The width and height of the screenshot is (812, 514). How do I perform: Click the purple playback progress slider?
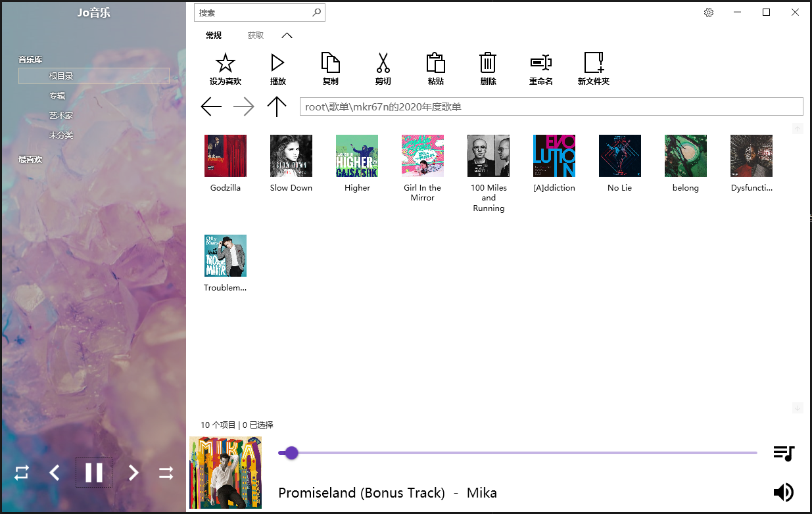[x=518, y=453]
